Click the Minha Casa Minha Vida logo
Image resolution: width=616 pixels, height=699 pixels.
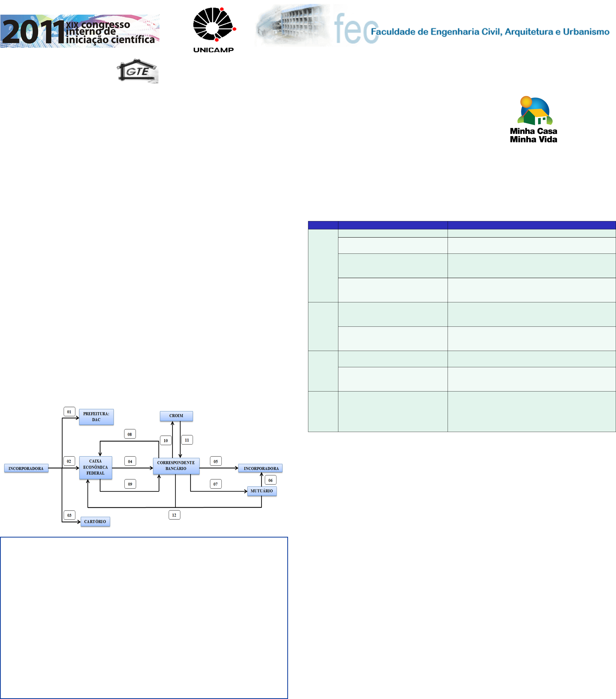pyautogui.click(x=534, y=120)
